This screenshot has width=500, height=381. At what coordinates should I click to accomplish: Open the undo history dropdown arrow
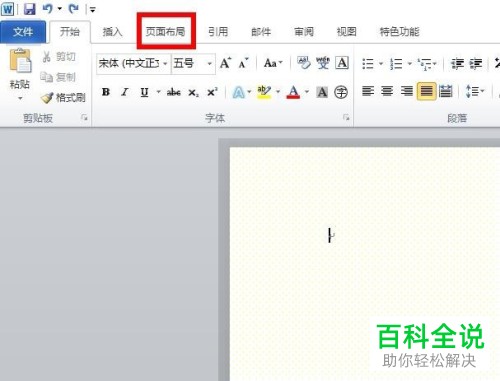[x=60, y=9]
